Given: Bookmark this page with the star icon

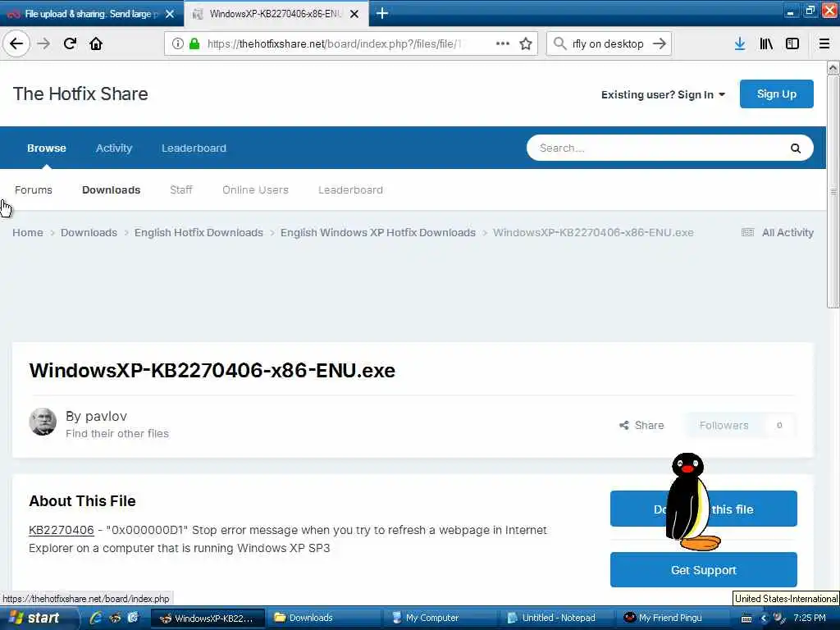Looking at the screenshot, I should coord(526,43).
